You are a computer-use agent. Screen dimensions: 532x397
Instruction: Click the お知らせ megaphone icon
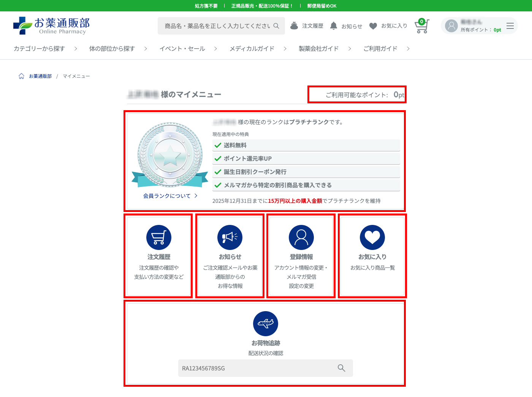[x=230, y=237]
